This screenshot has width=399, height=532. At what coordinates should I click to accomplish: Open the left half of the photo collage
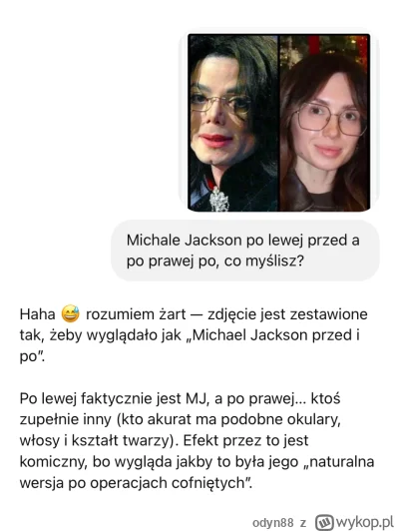[233, 123]
